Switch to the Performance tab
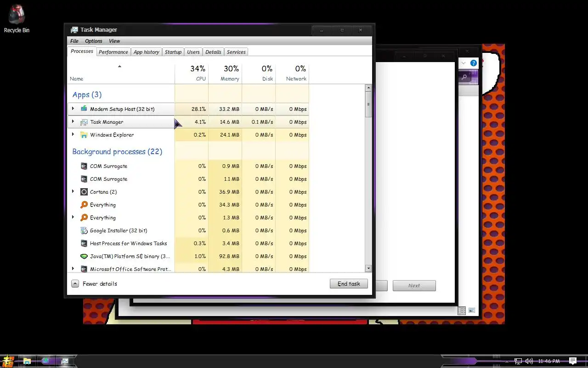Image resolution: width=588 pixels, height=368 pixels. click(113, 52)
